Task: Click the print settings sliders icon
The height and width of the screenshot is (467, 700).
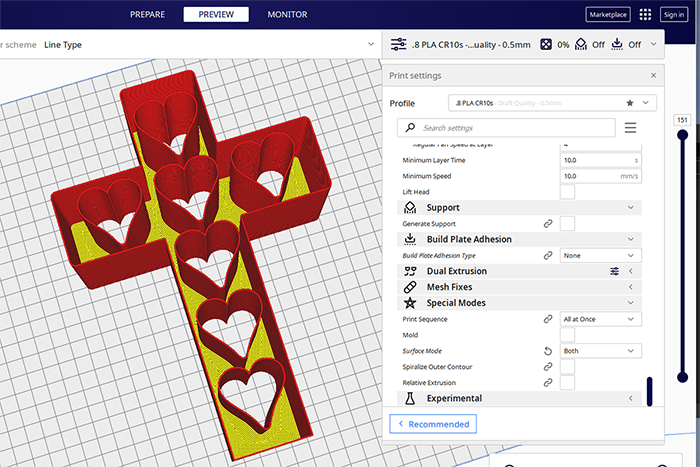Action: 398,44
